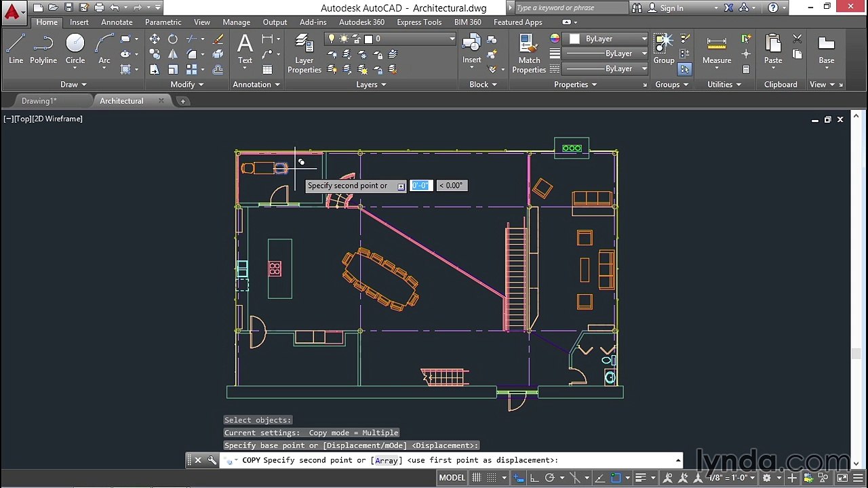The image size is (868, 488).
Task: Open the Annotate ribbon tab
Action: pos(117,22)
